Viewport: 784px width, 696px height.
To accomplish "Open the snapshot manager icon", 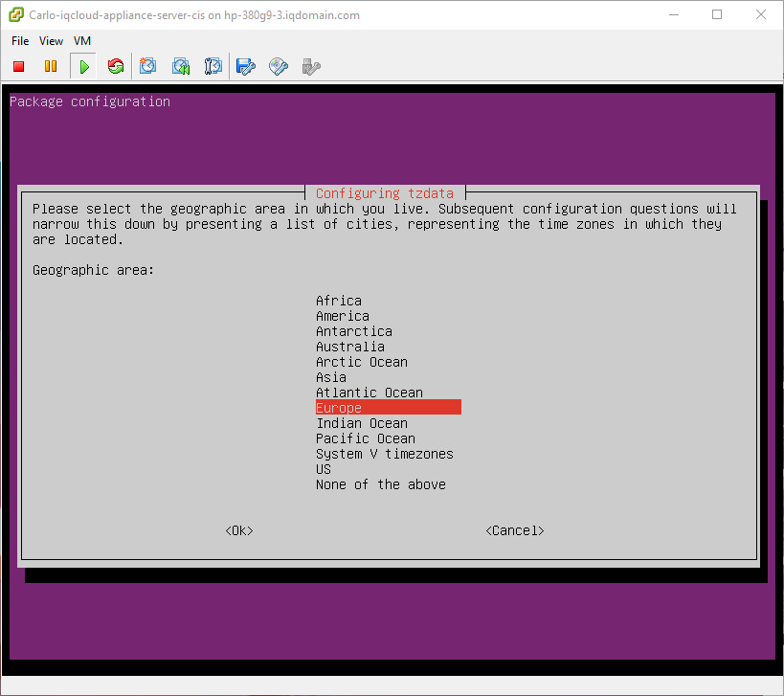I will [213, 66].
